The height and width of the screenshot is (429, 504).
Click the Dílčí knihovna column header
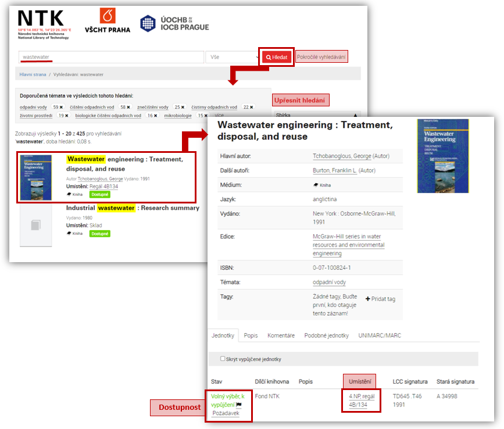272,382
